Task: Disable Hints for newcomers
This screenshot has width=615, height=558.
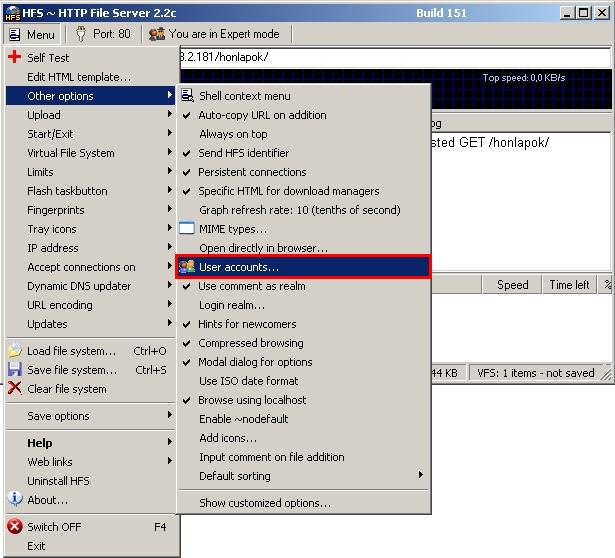Action: click(303, 324)
